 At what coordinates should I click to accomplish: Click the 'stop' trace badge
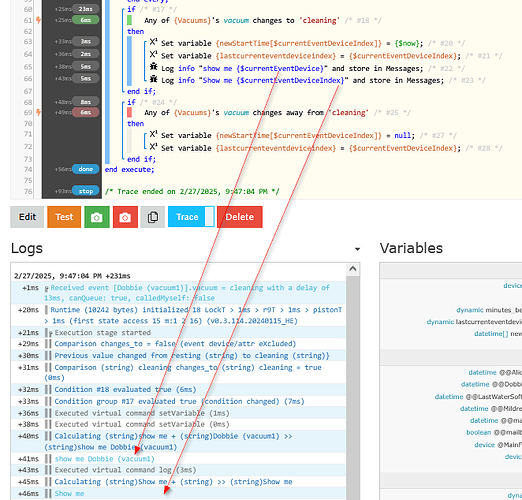pos(86,191)
